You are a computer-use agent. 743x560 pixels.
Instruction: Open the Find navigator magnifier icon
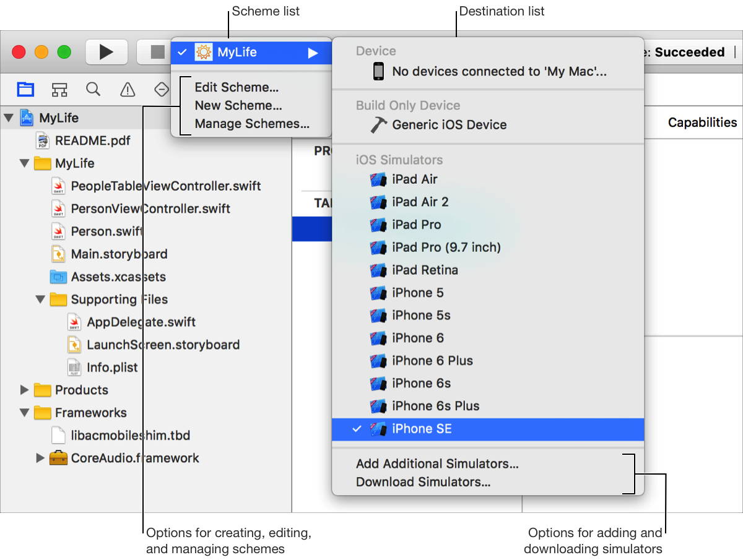click(x=93, y=89)
